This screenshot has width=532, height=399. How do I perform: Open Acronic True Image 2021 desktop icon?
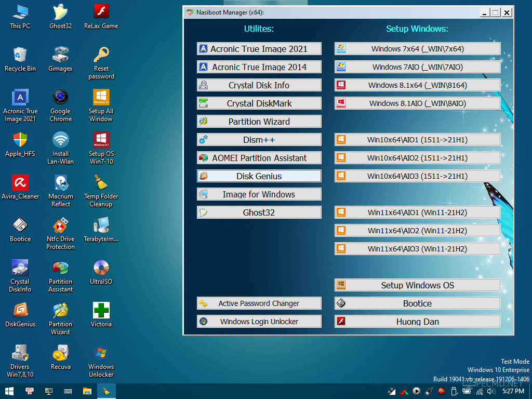click(20, 105)
